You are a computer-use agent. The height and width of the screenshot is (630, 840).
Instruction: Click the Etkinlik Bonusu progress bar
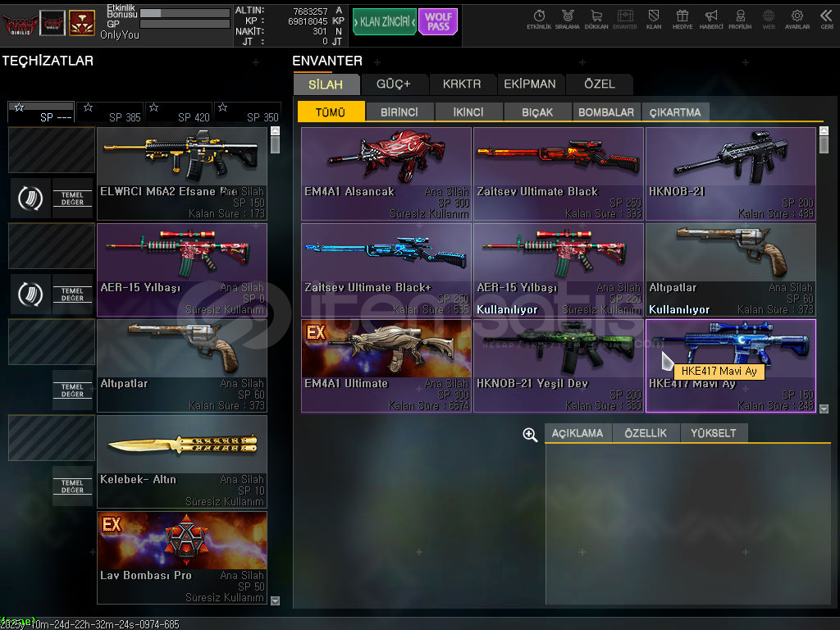point(185,13)
